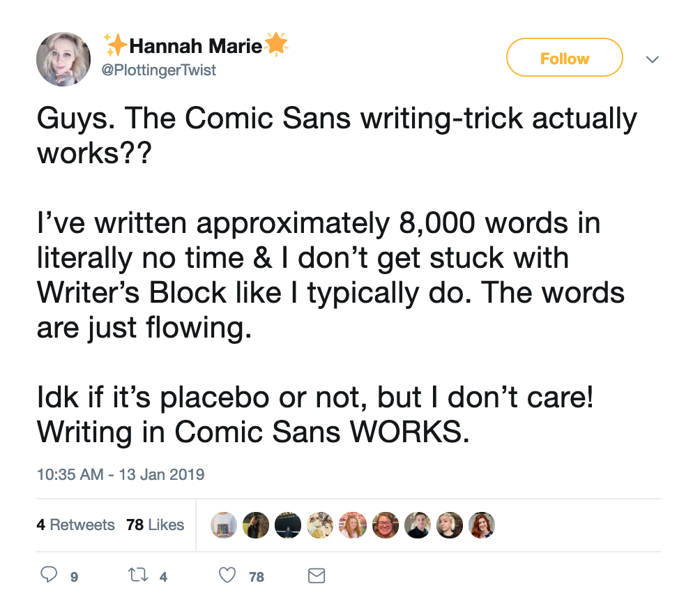Click the retweet count number 4

(x=162, y=578)
